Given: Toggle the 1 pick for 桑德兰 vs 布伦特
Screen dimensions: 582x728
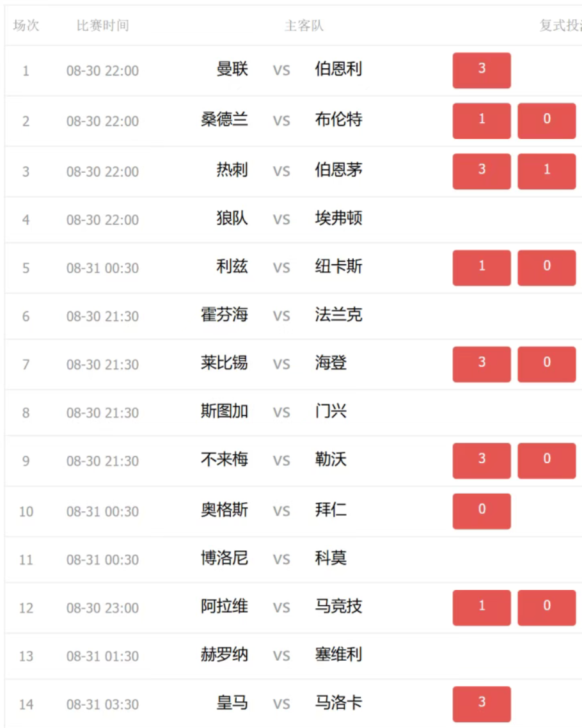Looking at the screenshot, I should 482,121.
